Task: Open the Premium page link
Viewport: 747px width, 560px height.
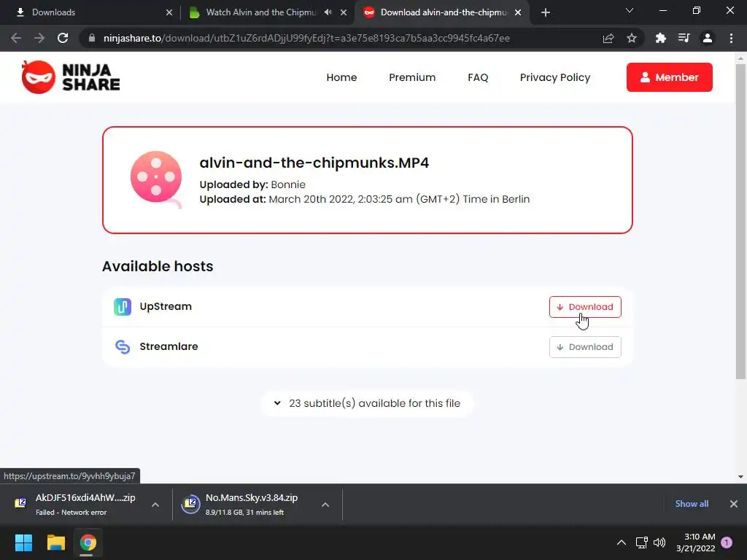Action: pyautogui.click(x=412, y=77)
